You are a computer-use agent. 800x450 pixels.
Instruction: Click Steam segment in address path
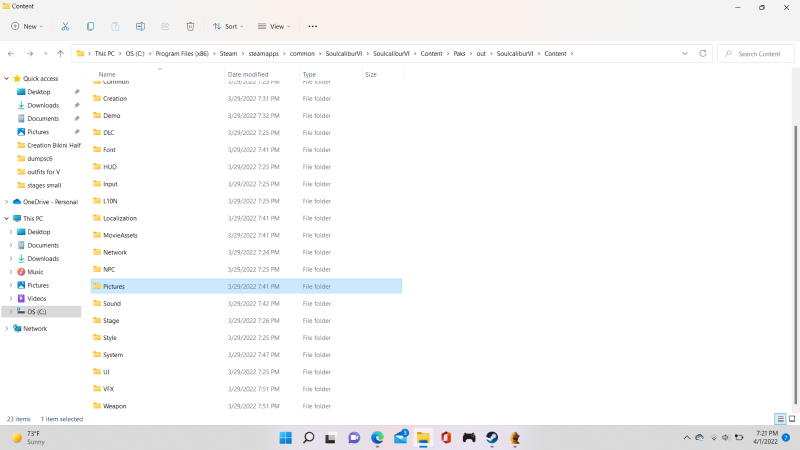(x=229, y=54)
